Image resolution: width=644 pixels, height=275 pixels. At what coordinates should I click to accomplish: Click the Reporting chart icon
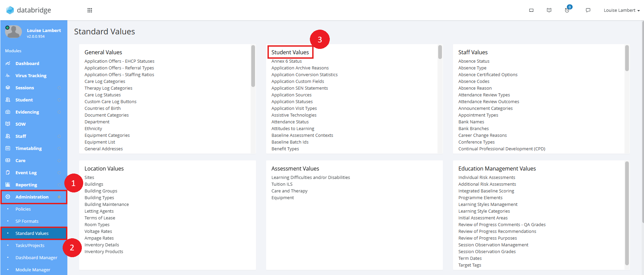(x=8, y=185)
